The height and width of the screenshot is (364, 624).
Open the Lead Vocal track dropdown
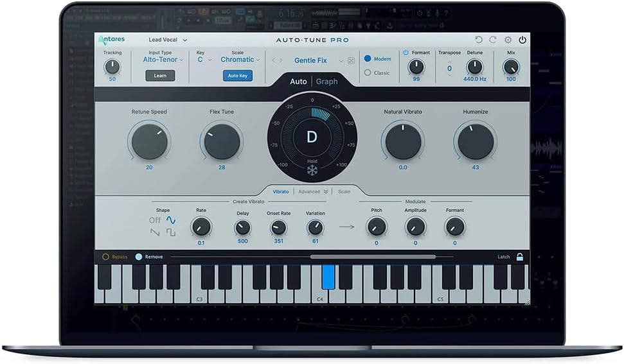[168, 40]
